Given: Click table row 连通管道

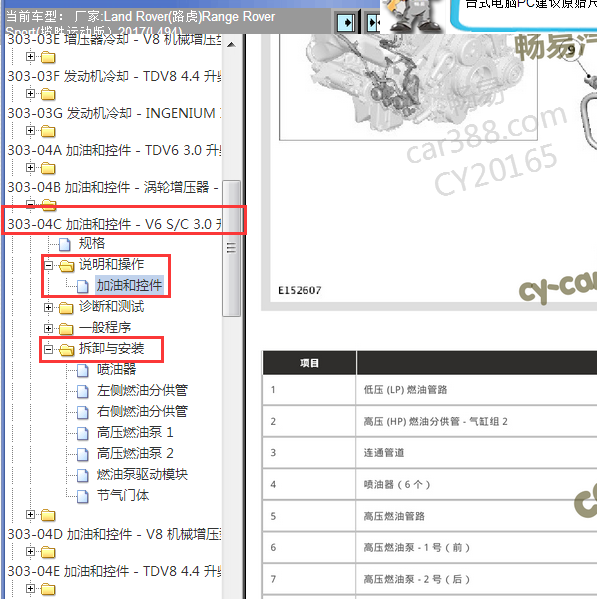Looking at the screenshot, I should tap(430, 453).
